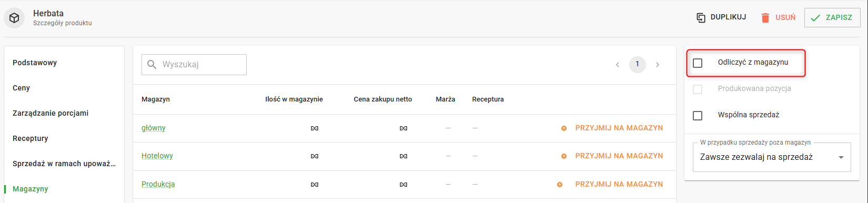868x203 pixels.
Task: Select page 1 in the pagination
Action: click(638, 64)
